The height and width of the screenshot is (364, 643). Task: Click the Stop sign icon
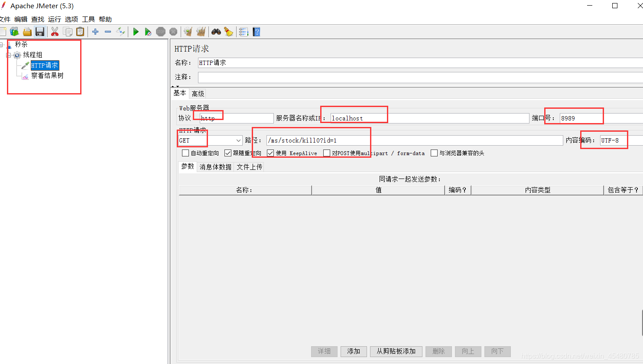[x=161, y=32]
